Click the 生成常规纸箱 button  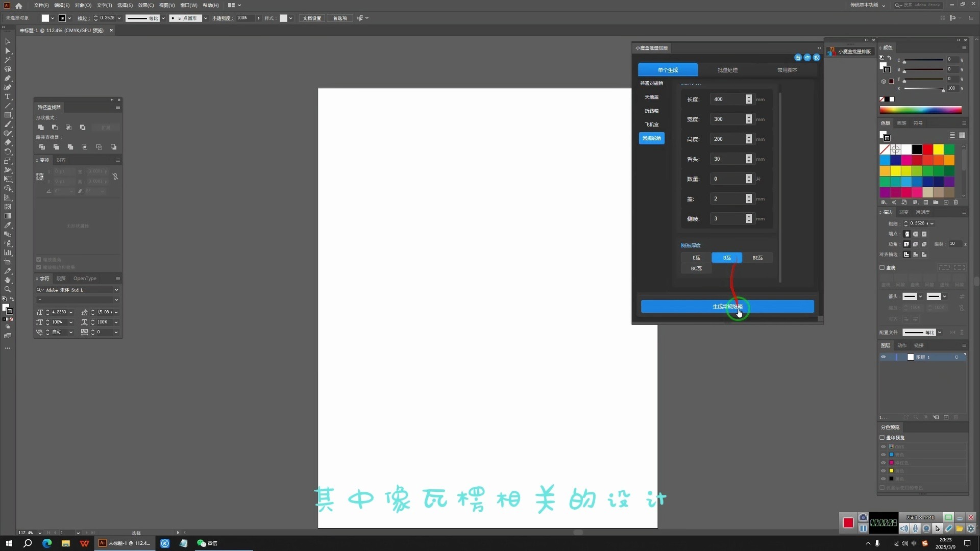click(727, 306)
